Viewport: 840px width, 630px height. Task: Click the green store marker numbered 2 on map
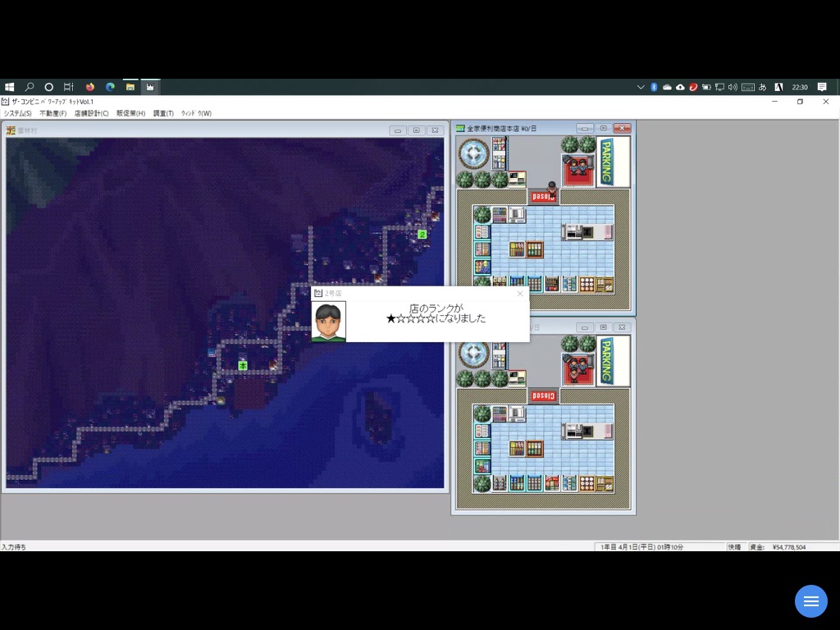(422, 234)
